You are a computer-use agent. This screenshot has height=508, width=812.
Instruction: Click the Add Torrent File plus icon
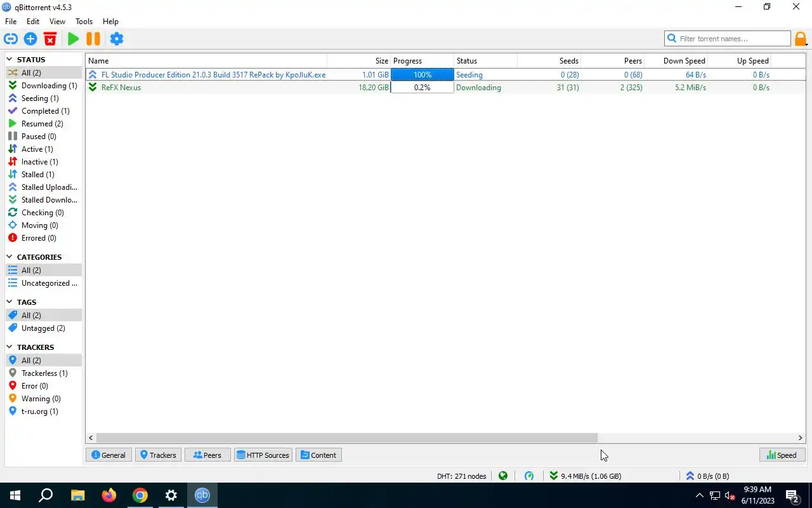tap(30, 39)
